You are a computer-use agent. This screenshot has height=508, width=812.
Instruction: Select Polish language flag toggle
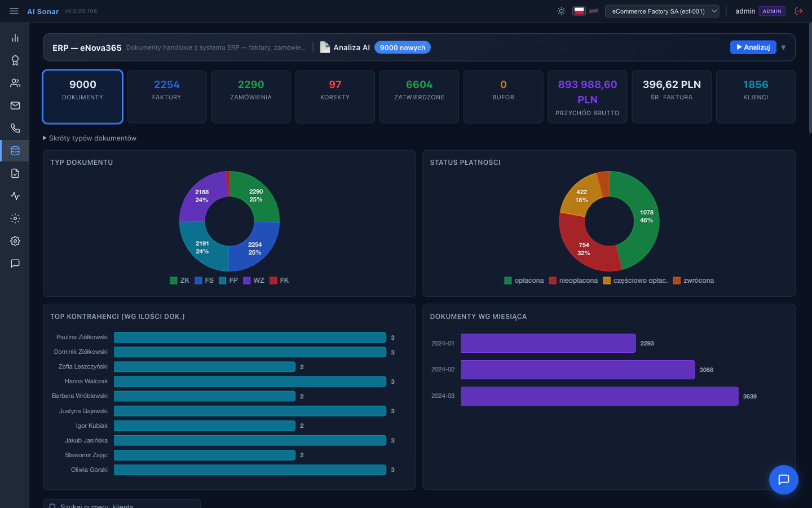(x=579, y=11)
